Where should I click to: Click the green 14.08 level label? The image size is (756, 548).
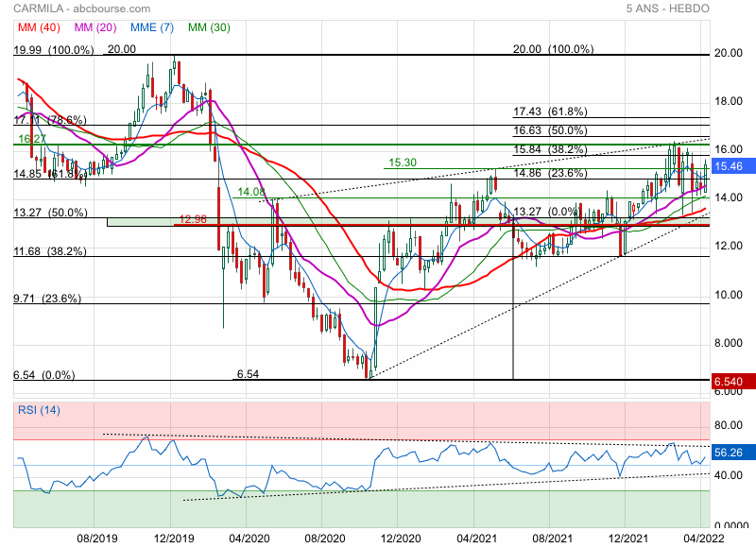[x=251, y=192]
